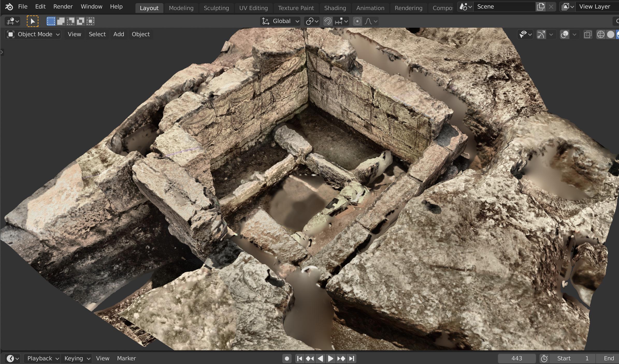619x364 pixels.
Task: Choose the Subtract selection mode
Action: tap(70, 21)
